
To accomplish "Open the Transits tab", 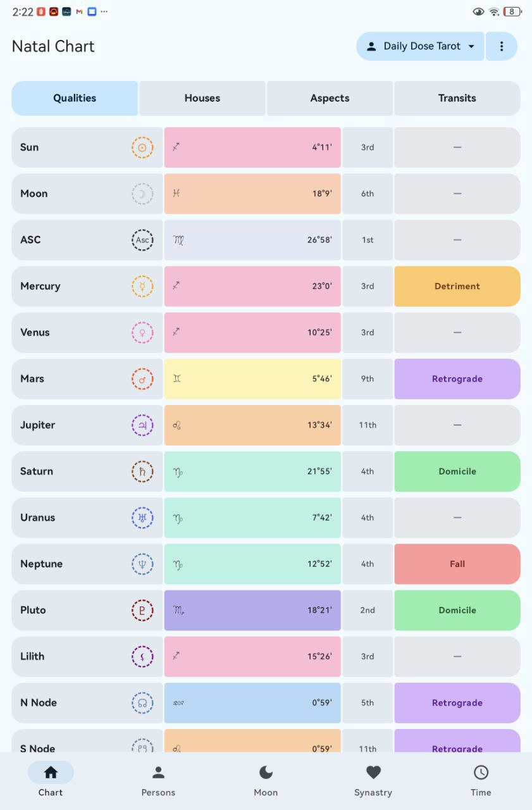I will tap(457, 98).
